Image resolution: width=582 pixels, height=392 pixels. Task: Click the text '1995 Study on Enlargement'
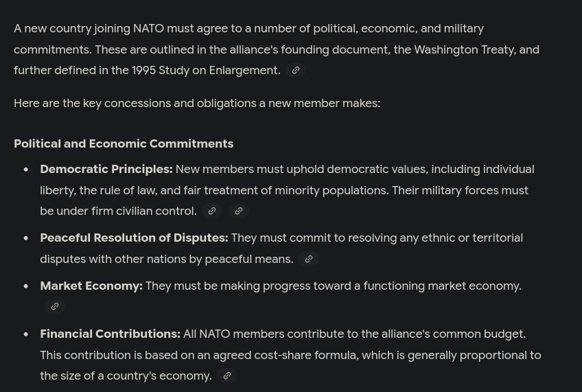[x=206, y=71]
